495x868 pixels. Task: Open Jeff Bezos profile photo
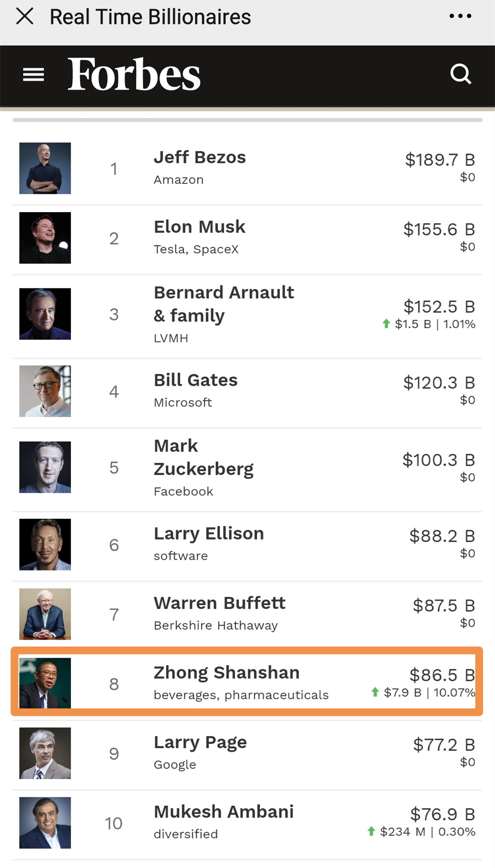(x=45, y=168)
